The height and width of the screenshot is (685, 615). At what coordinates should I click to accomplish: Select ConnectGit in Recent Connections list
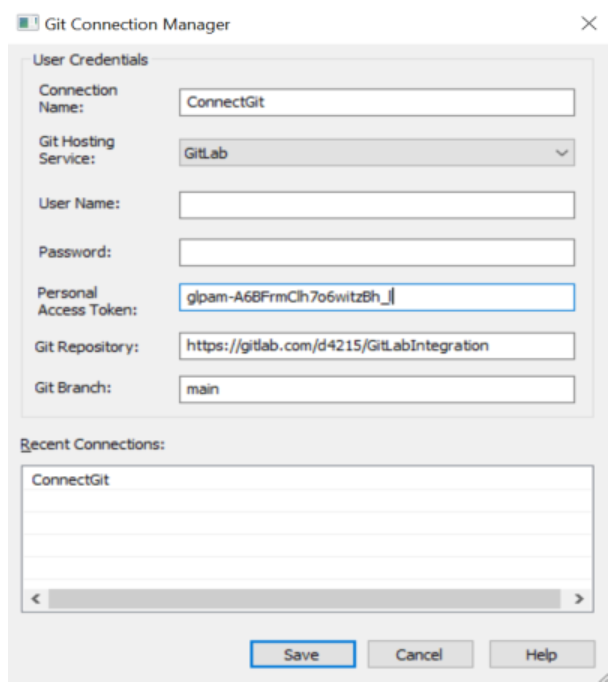tap(70, 480)
